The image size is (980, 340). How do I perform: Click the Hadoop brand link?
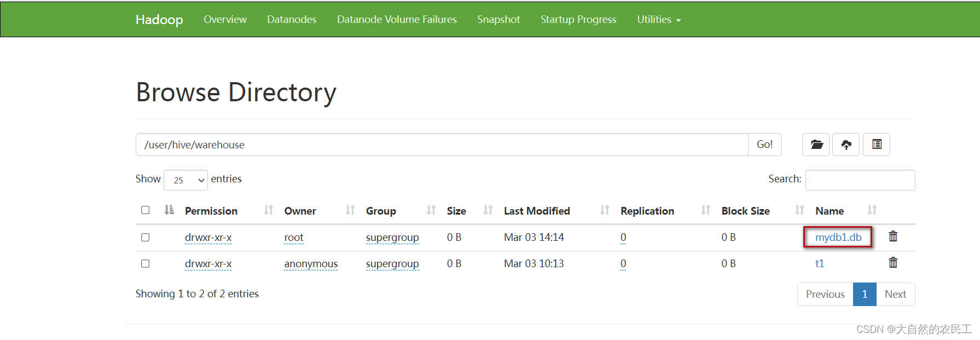159,20
